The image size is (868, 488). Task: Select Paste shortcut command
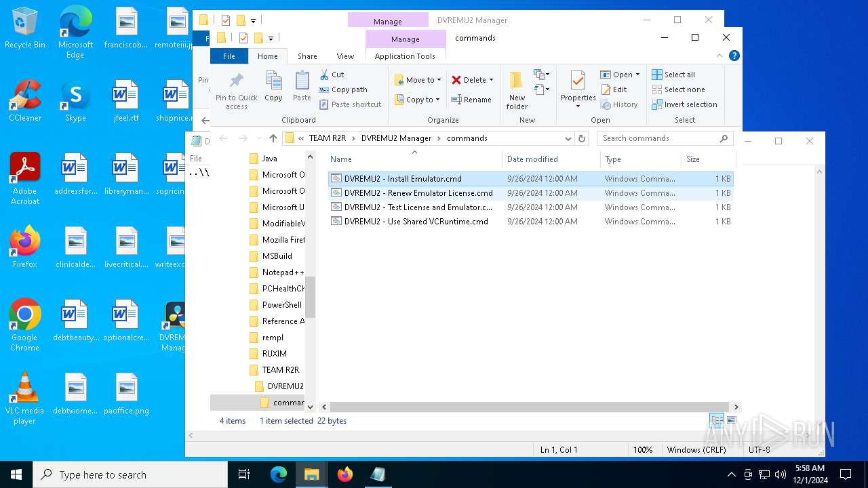coord(350,104)
